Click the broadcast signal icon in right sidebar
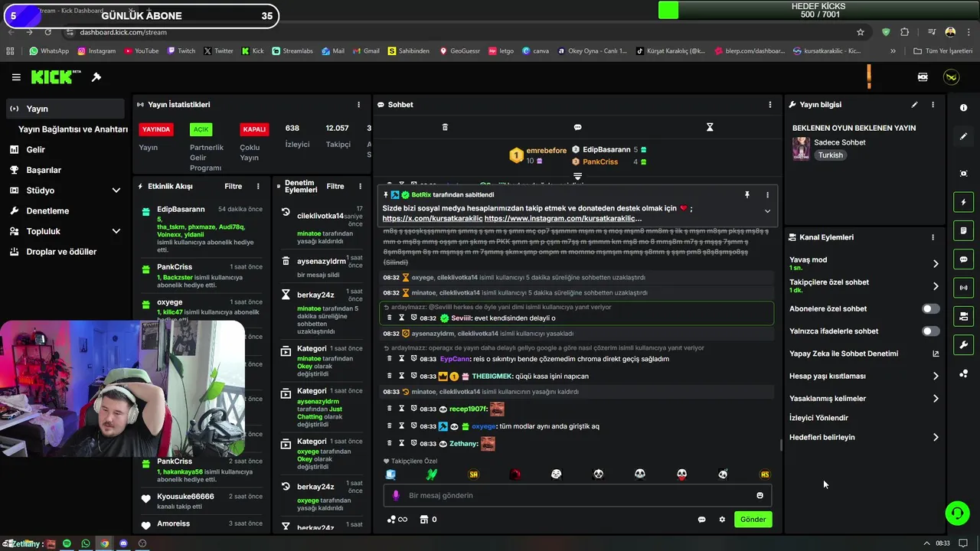This screenshot has width=980, height=551. (963, 288)
